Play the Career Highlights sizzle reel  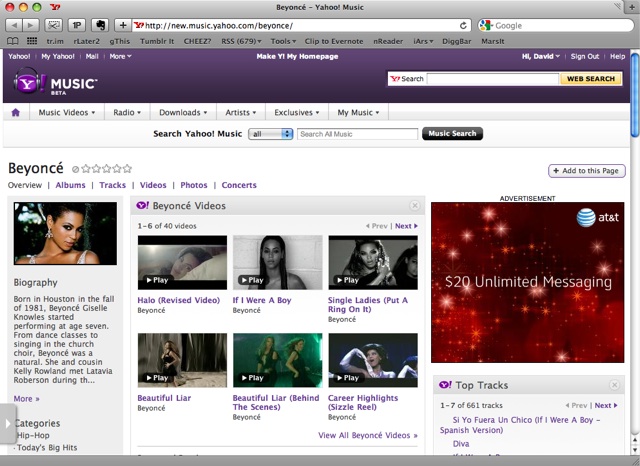(x=373, y=360)
